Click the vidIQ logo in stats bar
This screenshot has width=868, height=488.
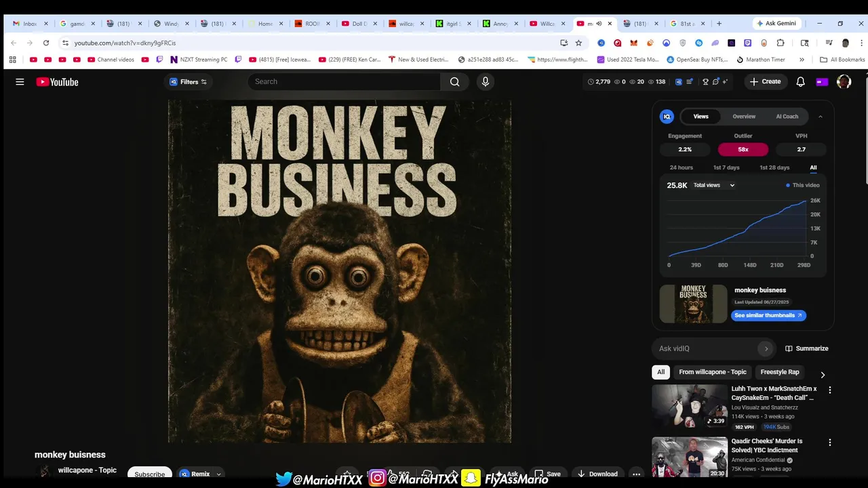click(x=679, y=81)
